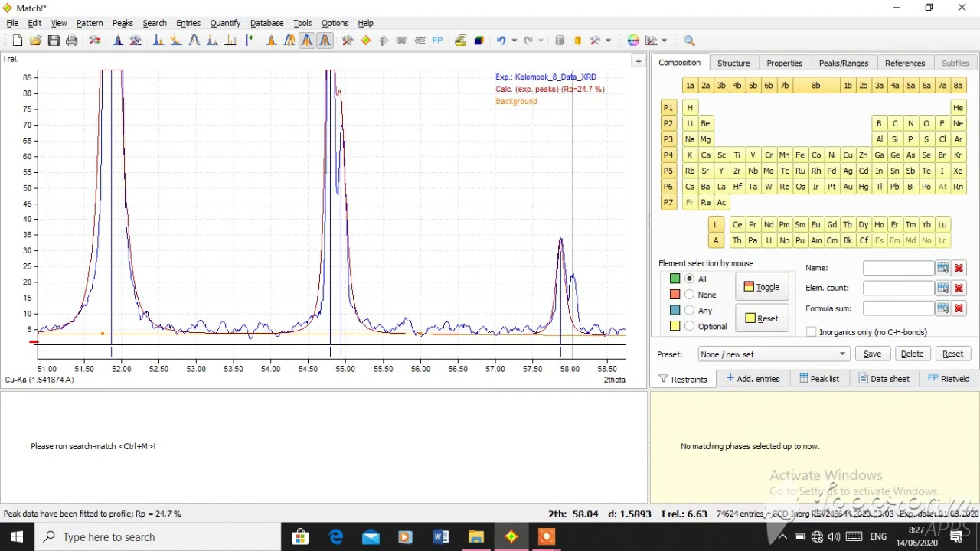This screenshot has width=980, height=551.
Task: Select the All radio button
Action: tap(690, 279)
